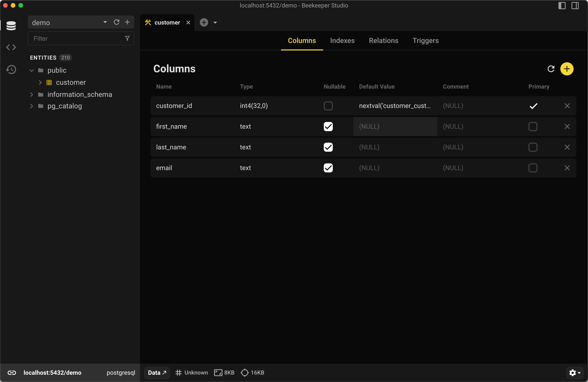
Task: Open the Relations tab
Action: click(383, 40)
